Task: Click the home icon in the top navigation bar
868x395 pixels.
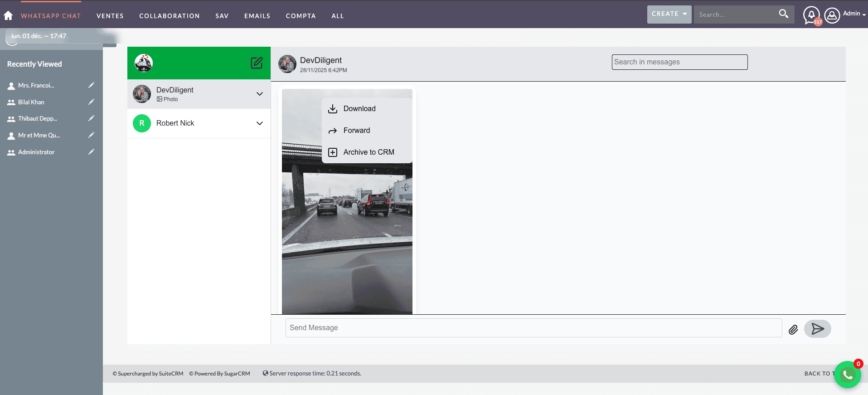Action: (8, 15)
